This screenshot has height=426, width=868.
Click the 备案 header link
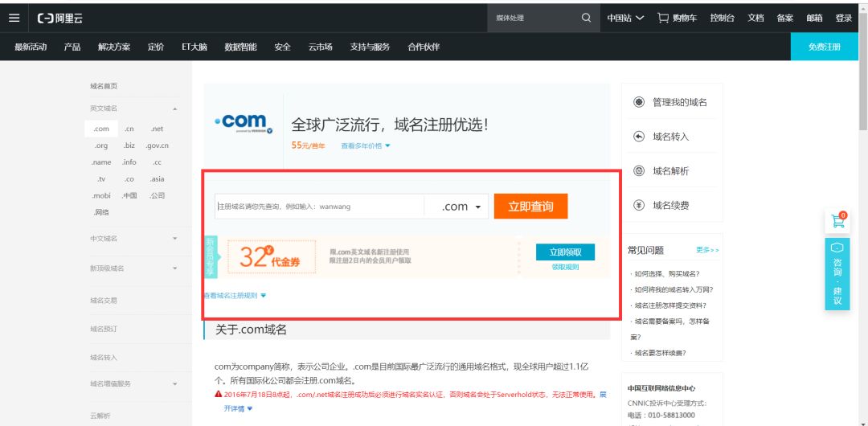pos(785,18)
